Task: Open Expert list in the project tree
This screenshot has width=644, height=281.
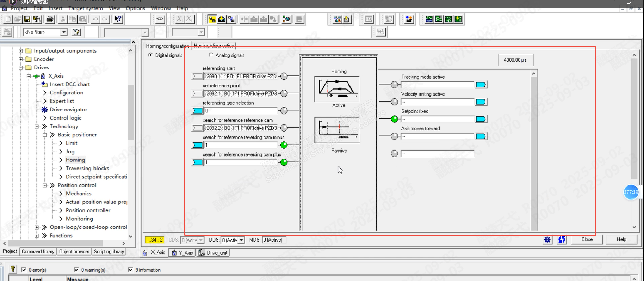Action: click(x=62, y=101)
